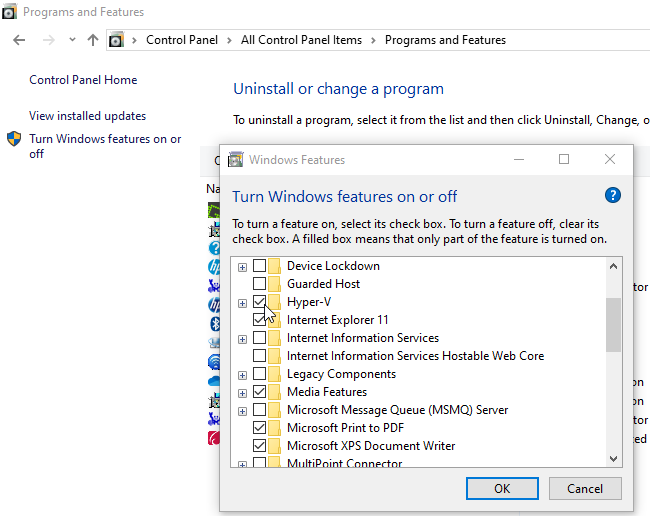Screen dimensions: 650x516
Task: Click the Microsoft Print to PDF folder icon
Action: [x=274, y=428]
